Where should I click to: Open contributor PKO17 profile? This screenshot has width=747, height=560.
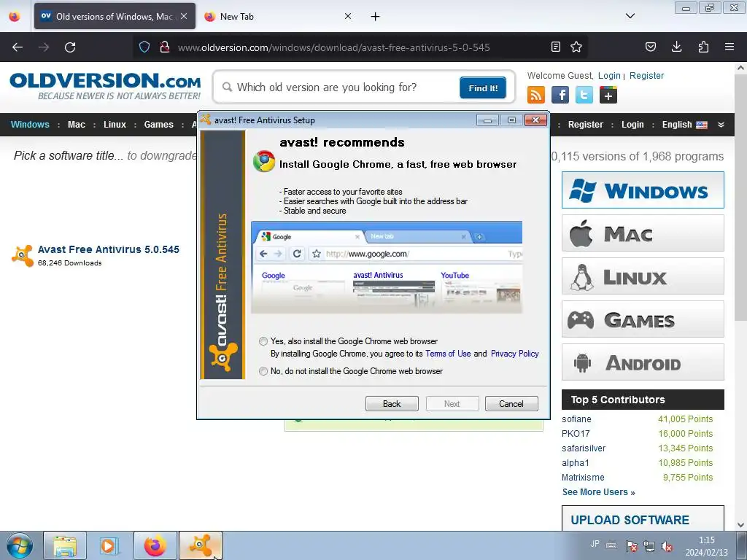coord(576,434)
